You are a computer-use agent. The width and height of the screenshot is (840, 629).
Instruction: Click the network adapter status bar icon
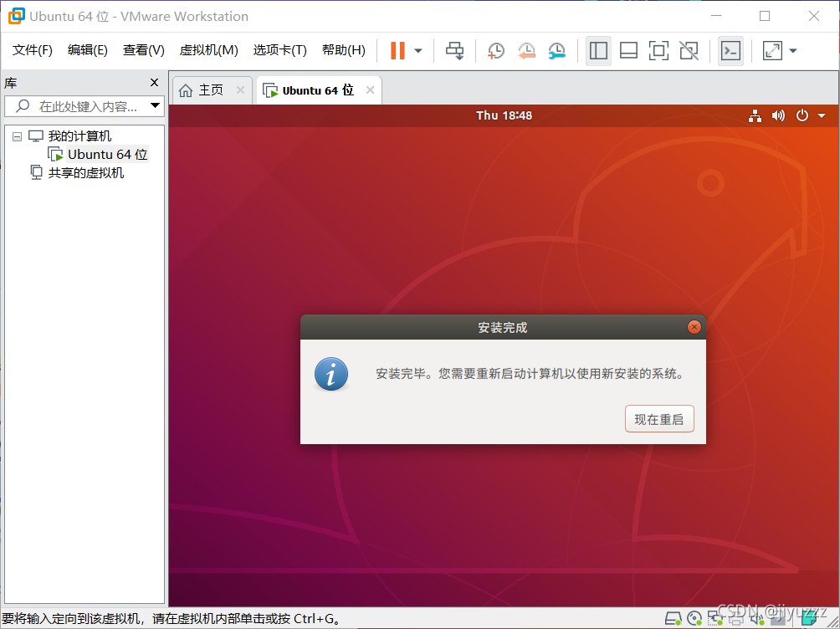pyautogui.click(x=715, y=619)
